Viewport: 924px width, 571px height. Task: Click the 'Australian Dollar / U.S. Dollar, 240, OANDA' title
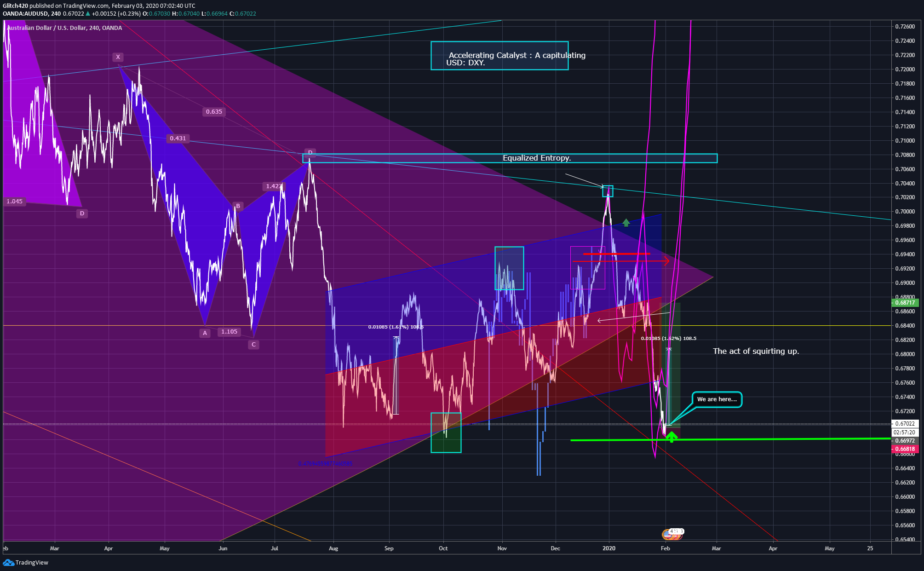tap(65, 28)
